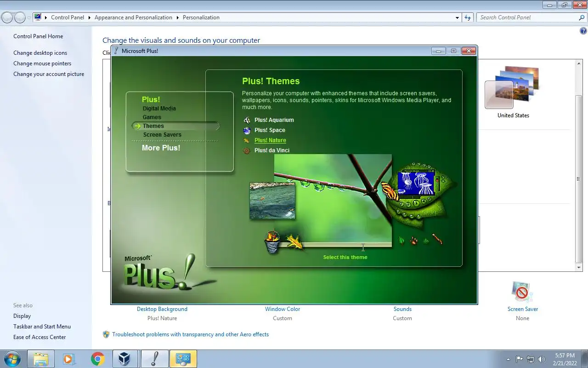
Task: Click the search magnifier icon
Action: (x=582, y=17)
